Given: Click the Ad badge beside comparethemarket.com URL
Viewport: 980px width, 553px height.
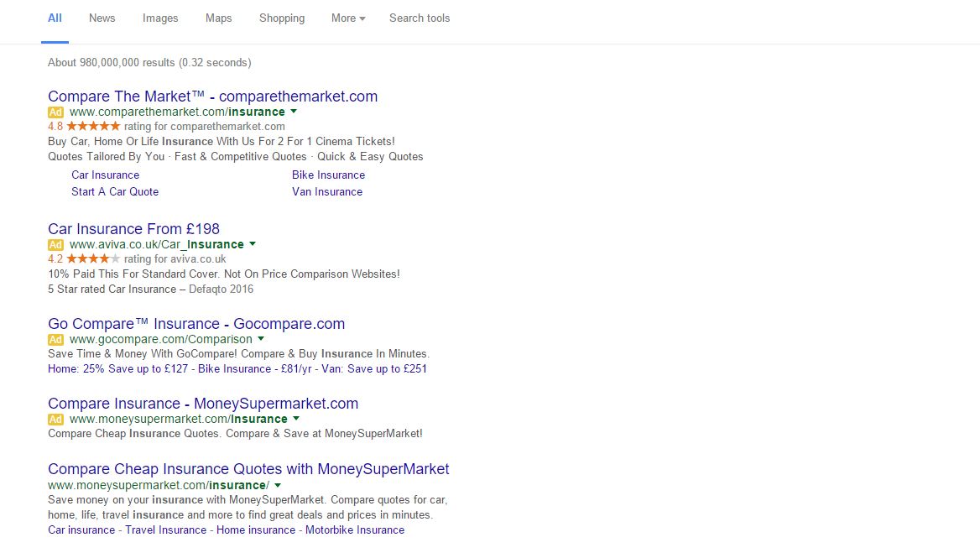Looking at the screenshot, I should [55, 112].
